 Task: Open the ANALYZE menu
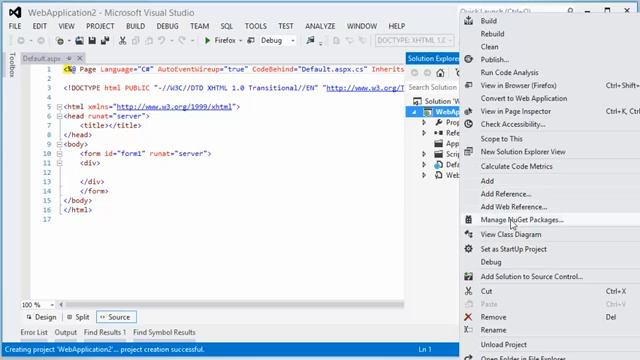click(x=320, y=26)
